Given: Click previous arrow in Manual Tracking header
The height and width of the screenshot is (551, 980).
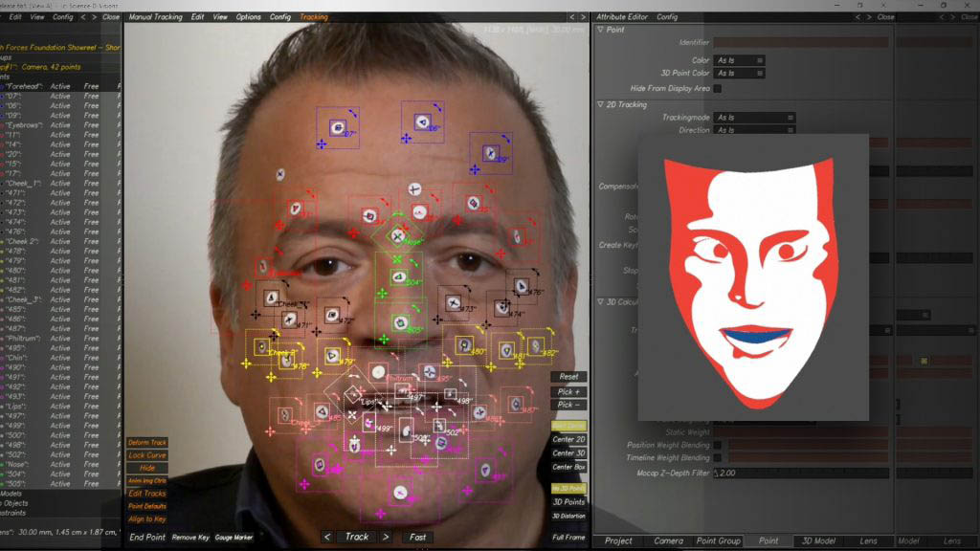Looking at the screenshot, I should [571, 17].
